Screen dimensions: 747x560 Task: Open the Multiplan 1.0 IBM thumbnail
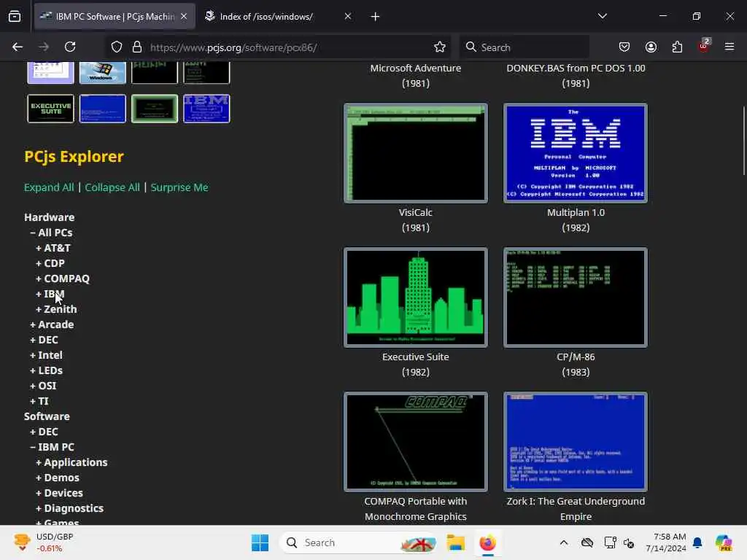click(576, 153)
